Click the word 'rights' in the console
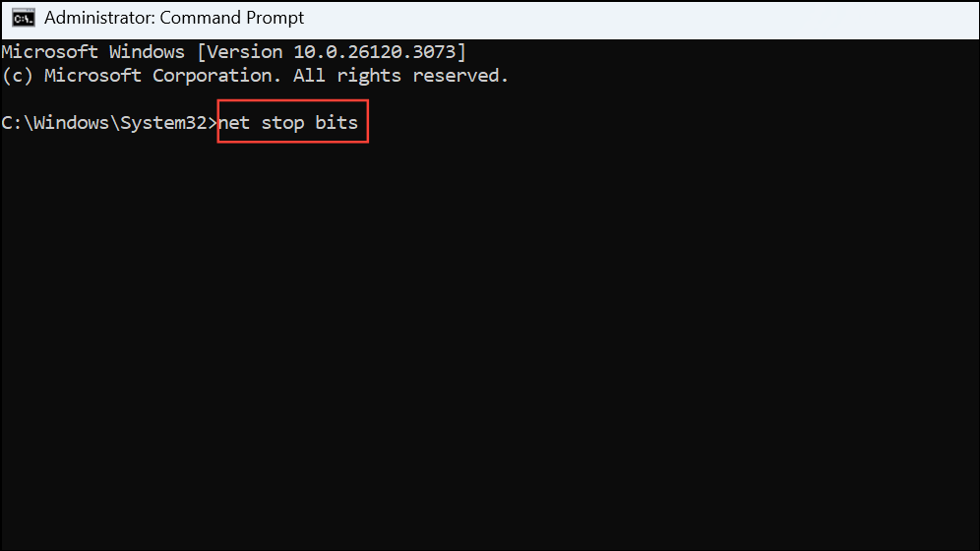This screenshot has height=551, width=980. pos(369,76)
